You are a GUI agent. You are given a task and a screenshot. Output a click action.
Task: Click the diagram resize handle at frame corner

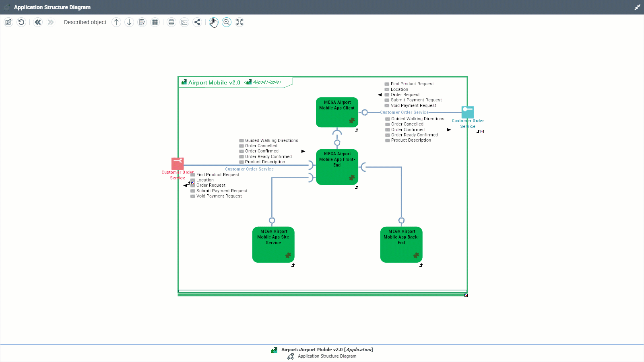pyautogui.click(x=466, y=295)
